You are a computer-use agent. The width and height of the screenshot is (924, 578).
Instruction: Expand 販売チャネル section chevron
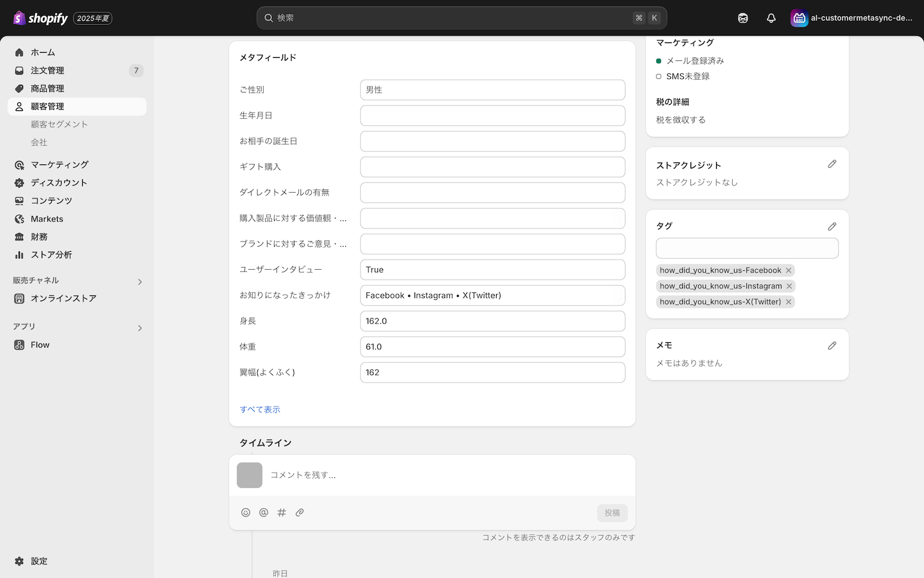(x=140, y=282)
